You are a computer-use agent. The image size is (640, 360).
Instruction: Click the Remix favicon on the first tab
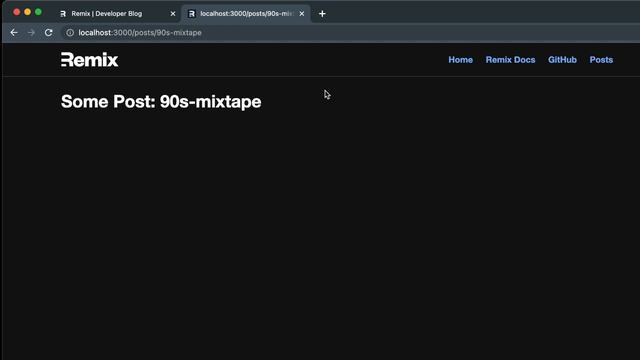click(63, 14)
